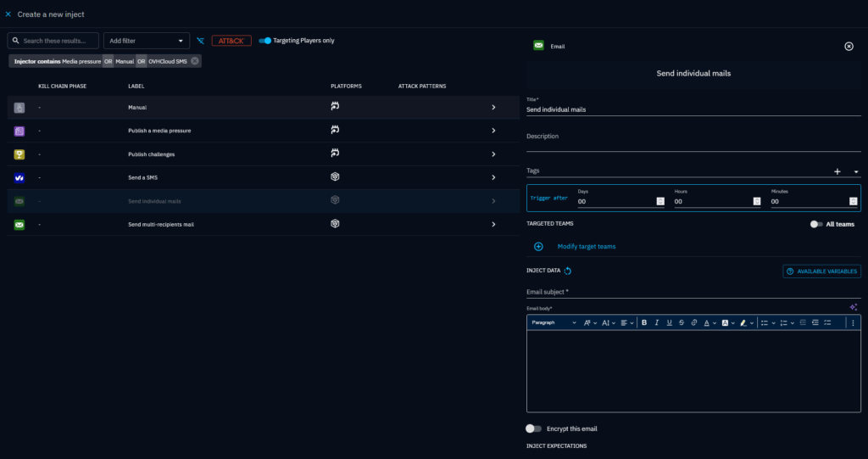The width and height of the screenshot is (868, 459).
Task: Open the Add filter dropdown
Action: [x=147, y=41]
